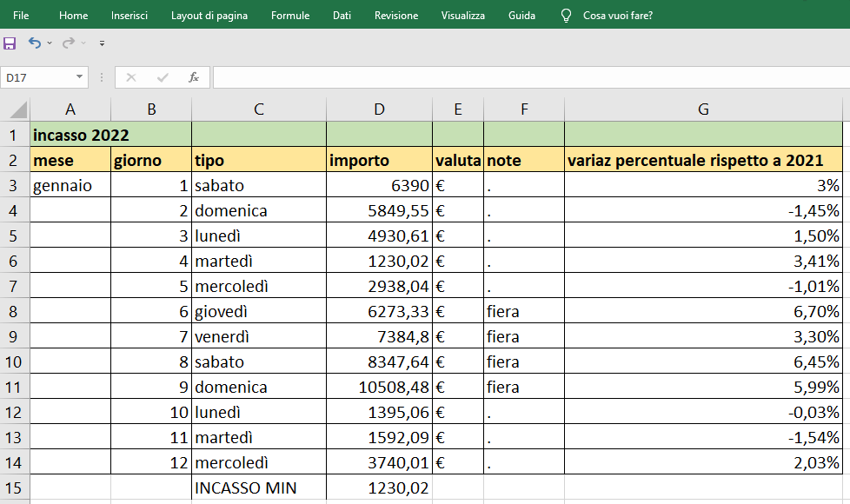Select row 8 header
The image size is (850, 504).
(15, 311)
